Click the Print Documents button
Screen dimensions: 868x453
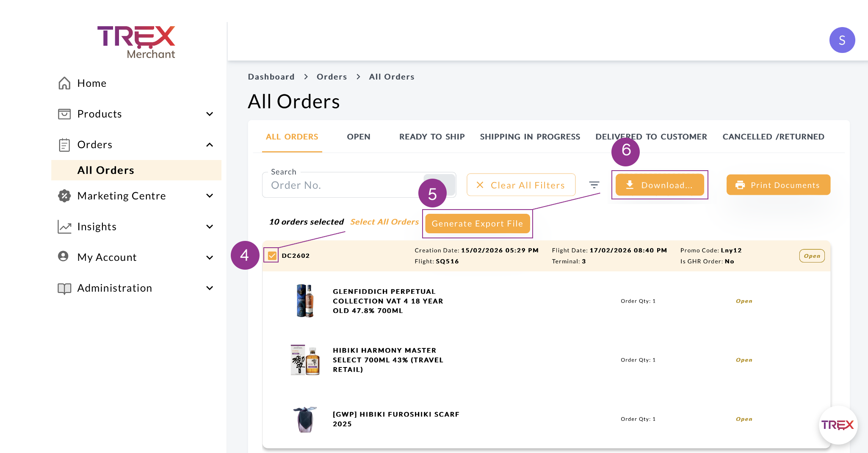(x=778, y=185)
